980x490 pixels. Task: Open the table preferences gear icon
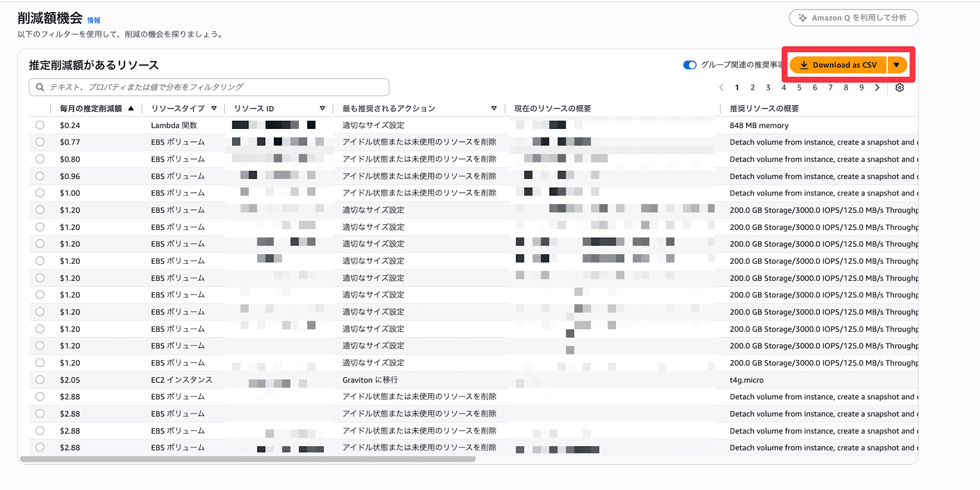[900, 88]
